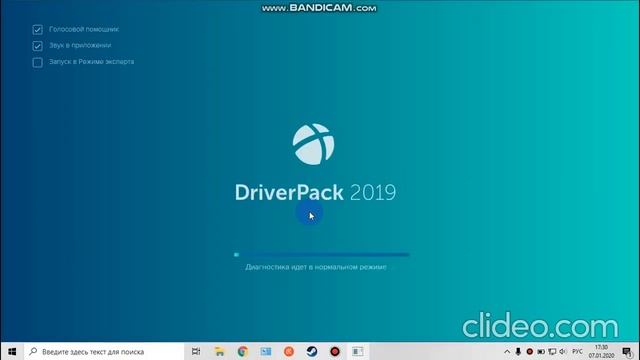The height and width of the screenshot is (360, 640).
Task: Select the DriverPack taskbar button
Action: [358, 351]
